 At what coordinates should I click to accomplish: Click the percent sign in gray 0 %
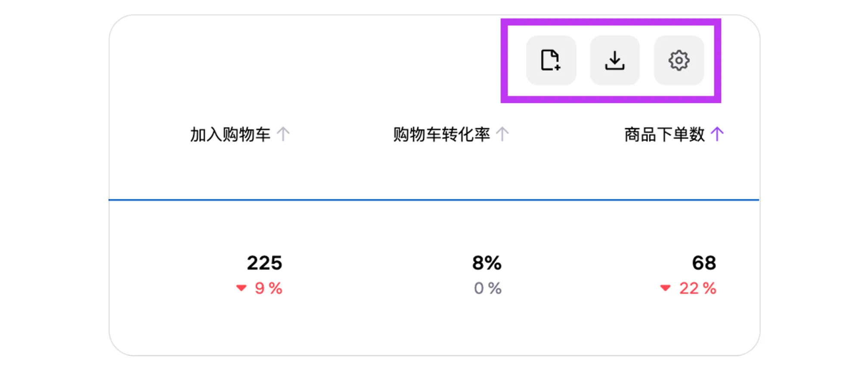click(495, 288)
